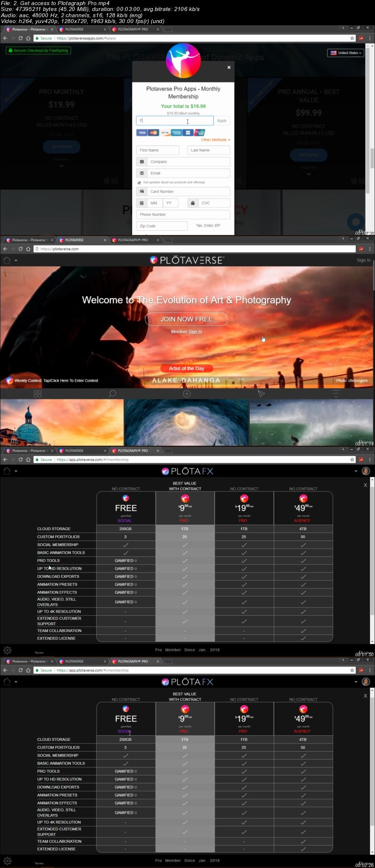Image resolution: width=375 pixels, height=868 pixels.
Task: Select the PLOTAVERSE tab in the plotaverse.com homepage frame
Action: (x=82, y=240)
